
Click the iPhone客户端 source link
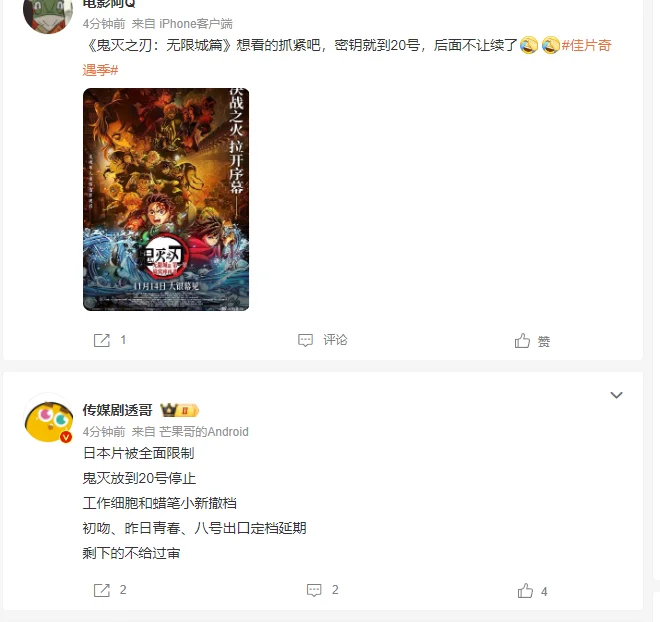click(x=196, y=24)
